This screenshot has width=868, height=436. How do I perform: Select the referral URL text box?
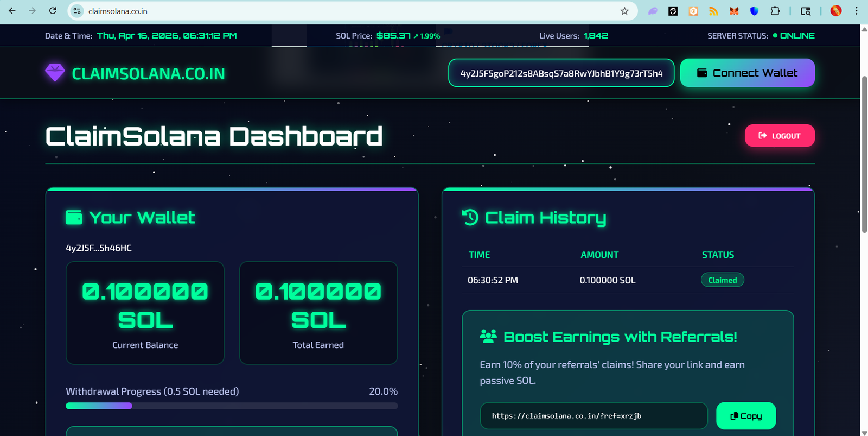593,416
